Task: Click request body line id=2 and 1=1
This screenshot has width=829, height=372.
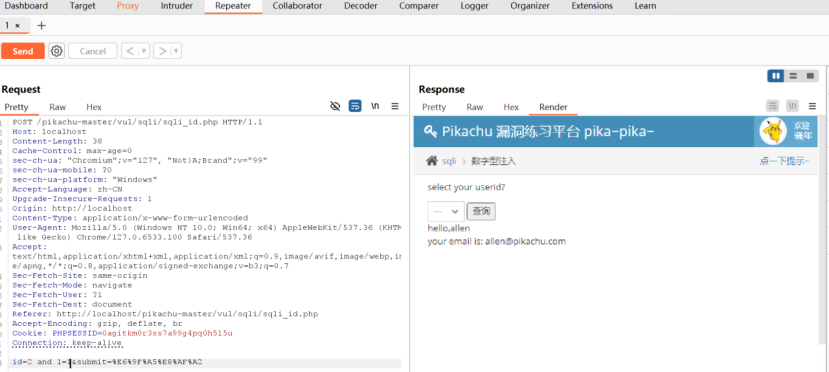Action: (x=107, y=362)
